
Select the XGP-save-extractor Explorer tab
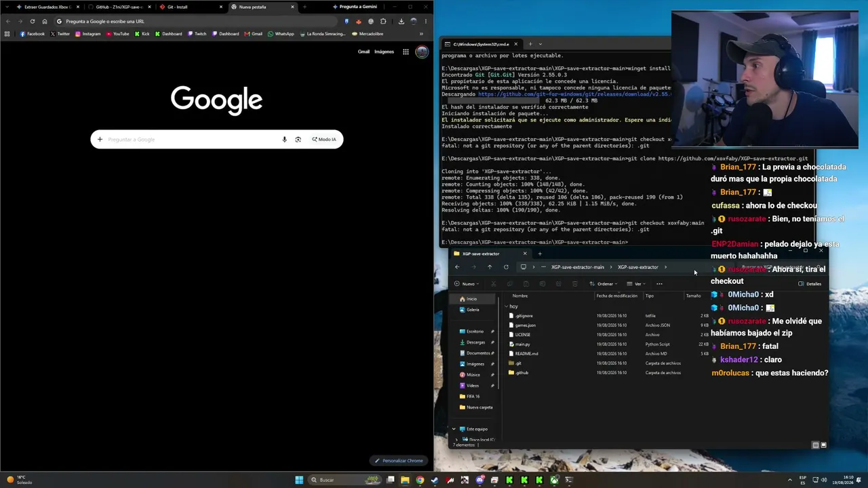tap(491, 254)
